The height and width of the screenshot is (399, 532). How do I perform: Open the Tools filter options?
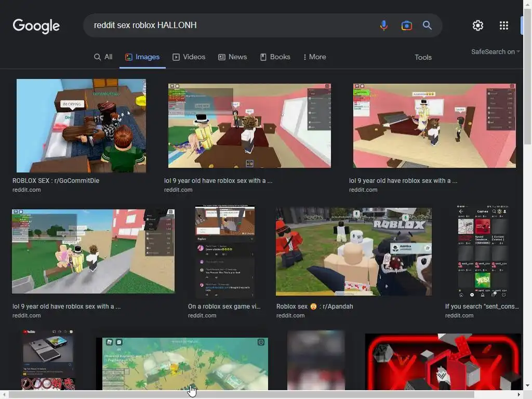(x=423, y=57)
